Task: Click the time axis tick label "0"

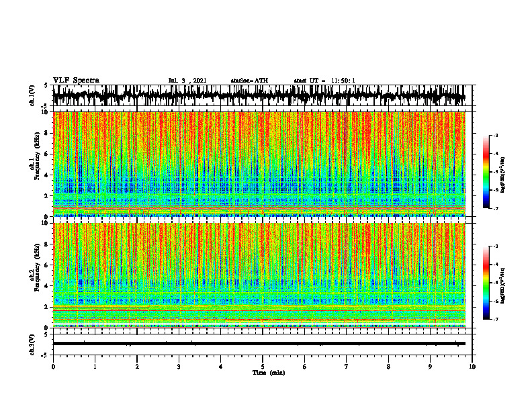Action: pyautogui.click(x=53, y=367)
